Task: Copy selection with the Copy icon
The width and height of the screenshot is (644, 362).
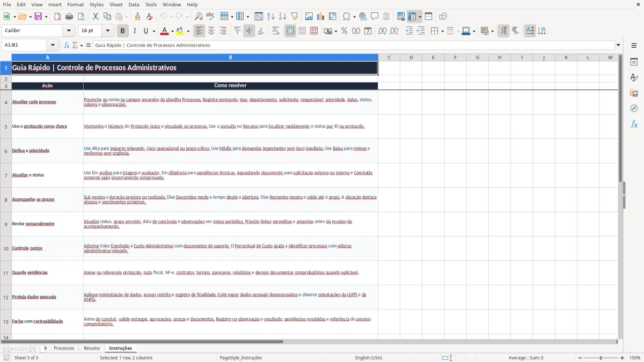Action: pos(107,17)
